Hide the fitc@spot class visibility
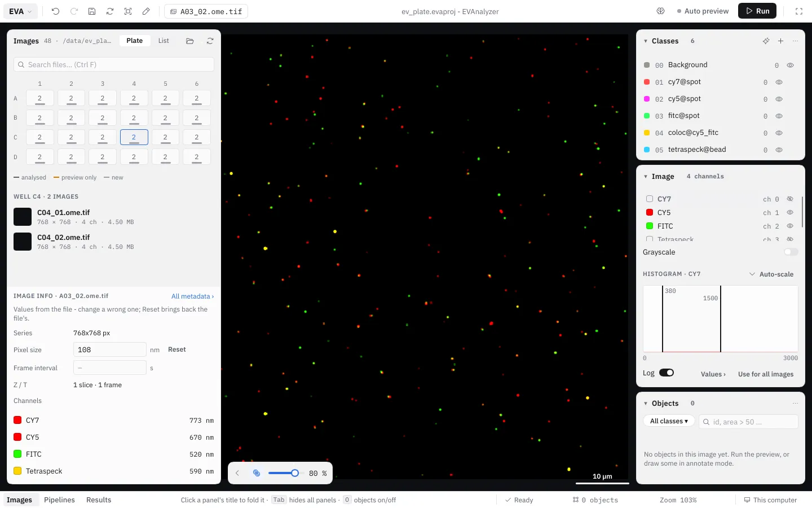Screen dimensions: 812x508 [779, 116]
